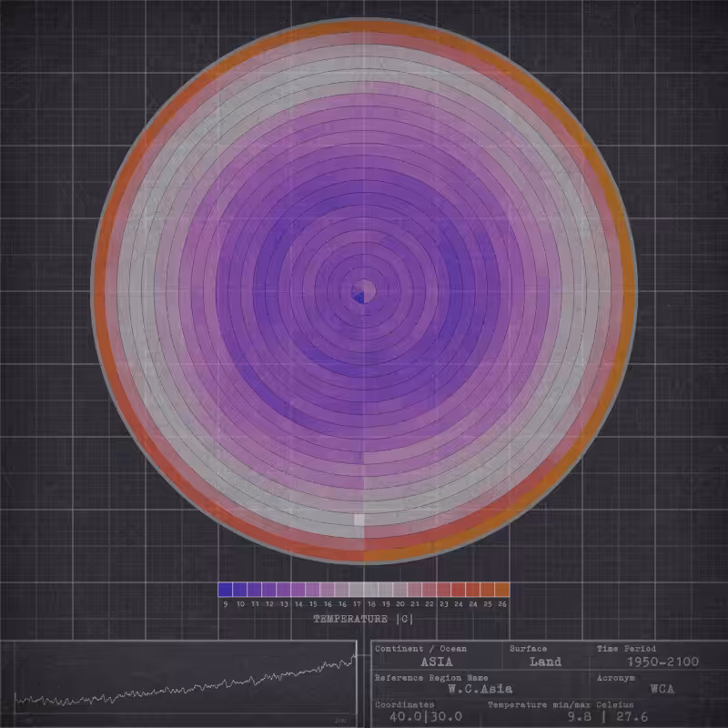Screen dimensions: 728x728
Task: Click the 'Temperature min/max Celsius' label
Action: [561, 704]
